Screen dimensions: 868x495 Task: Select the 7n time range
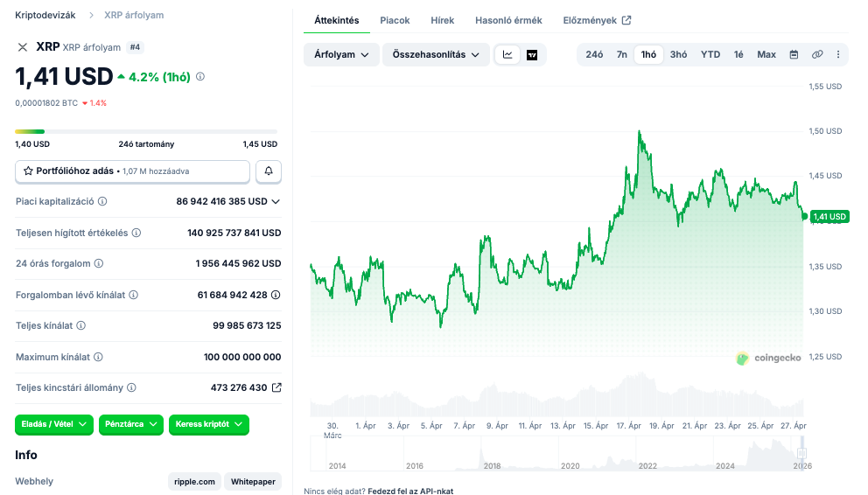coord(621,54)
